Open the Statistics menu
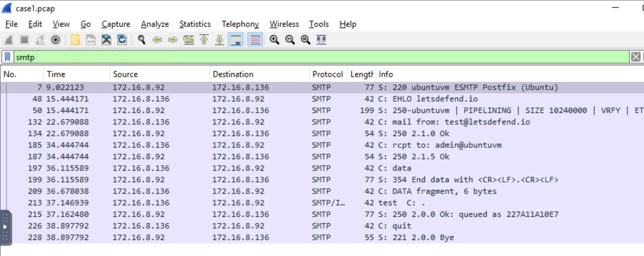This screenshot has height=256, width=644. click(x=195, y=24)
